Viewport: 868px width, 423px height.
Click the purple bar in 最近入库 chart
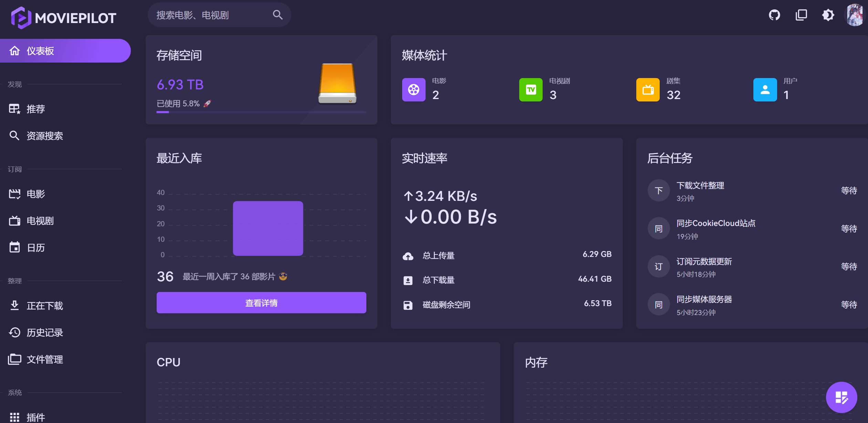point(268,228)
